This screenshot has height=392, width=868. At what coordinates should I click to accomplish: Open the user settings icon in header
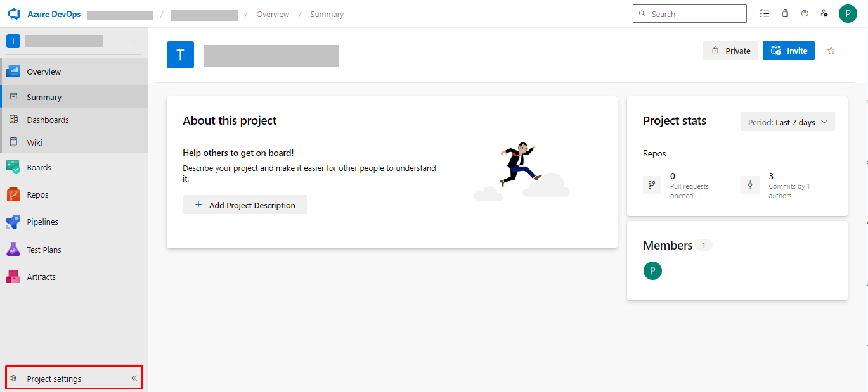point(824,14)
